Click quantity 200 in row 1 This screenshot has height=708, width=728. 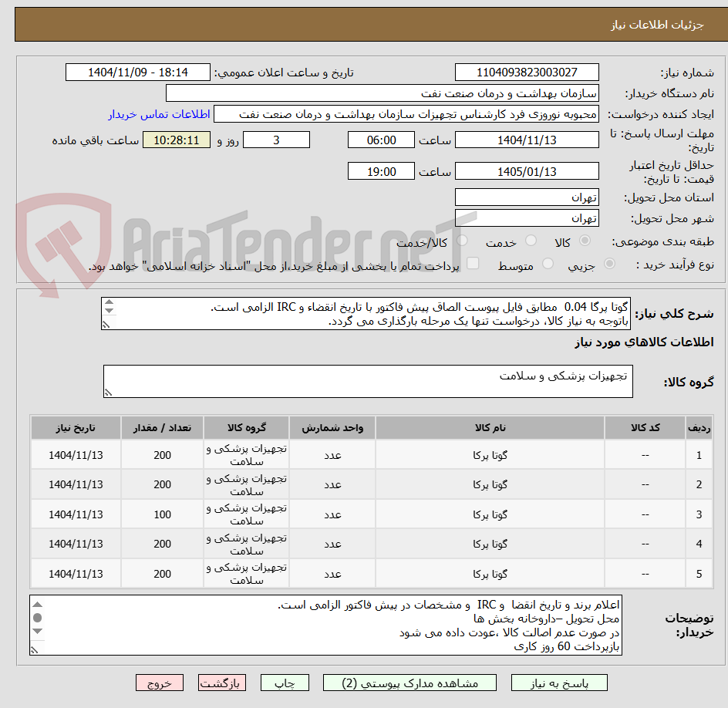[x=162, y=455]
